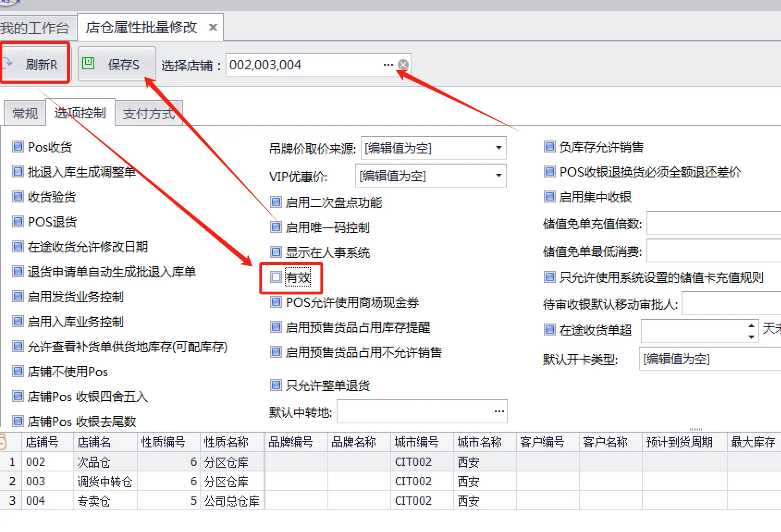The height and width of the screenshot is (532, 781).
Task: Open 默认中转地 lookup ellipsis button
Action: coord(499,411)
